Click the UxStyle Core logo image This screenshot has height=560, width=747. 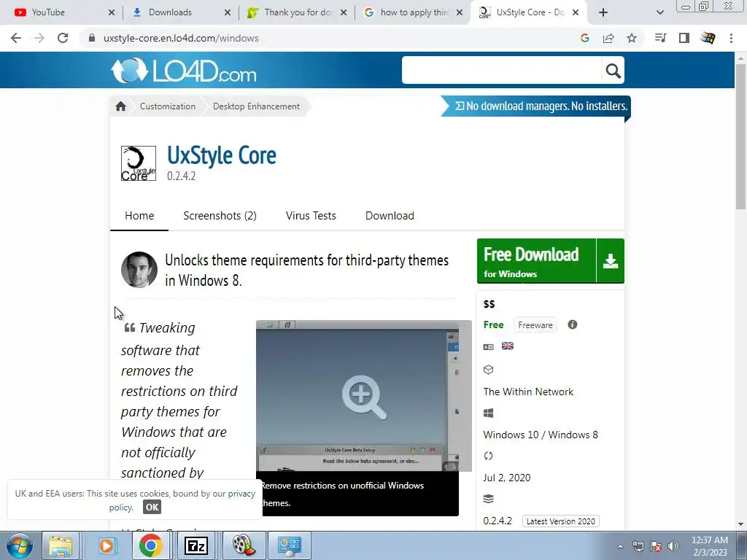tap(139, 163)
